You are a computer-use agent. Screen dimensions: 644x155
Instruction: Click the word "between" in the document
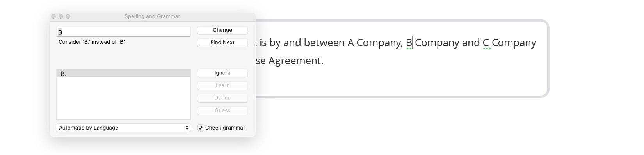(x=324, y=43)
